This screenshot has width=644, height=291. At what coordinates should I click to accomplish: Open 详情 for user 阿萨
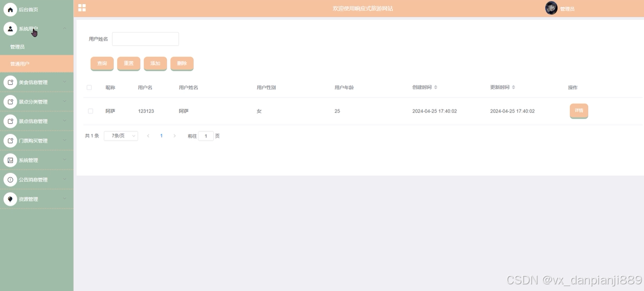[x=579, y=111]
